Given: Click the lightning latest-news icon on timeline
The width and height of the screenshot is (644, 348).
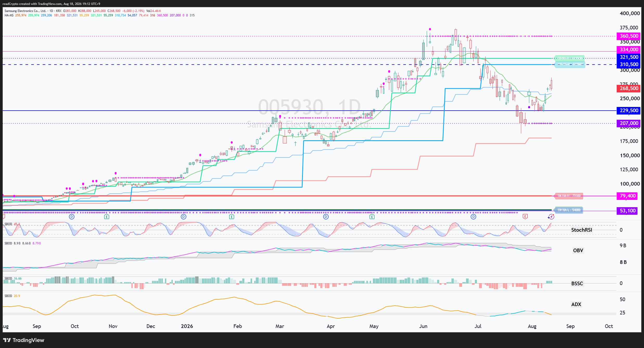Looking at the screenshot, I should pos(551,217).
